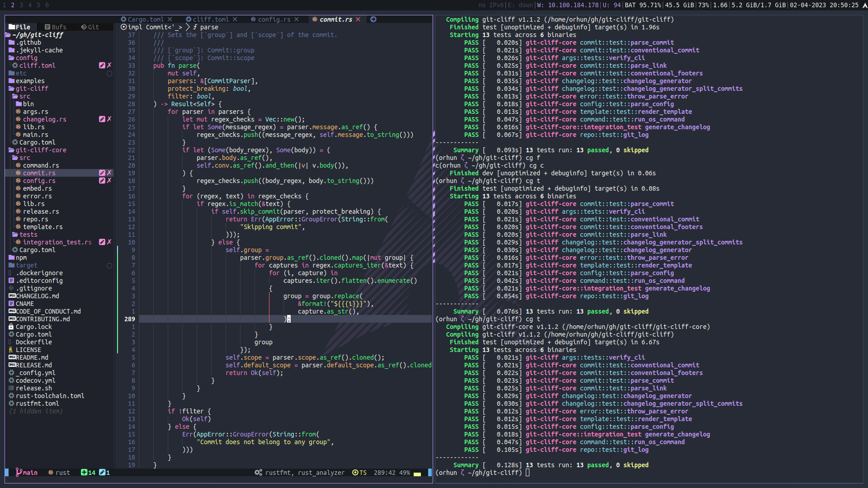Click the Rust icon on commit.rs tab
Screen dimensions: 868x488
click(315, 19)
